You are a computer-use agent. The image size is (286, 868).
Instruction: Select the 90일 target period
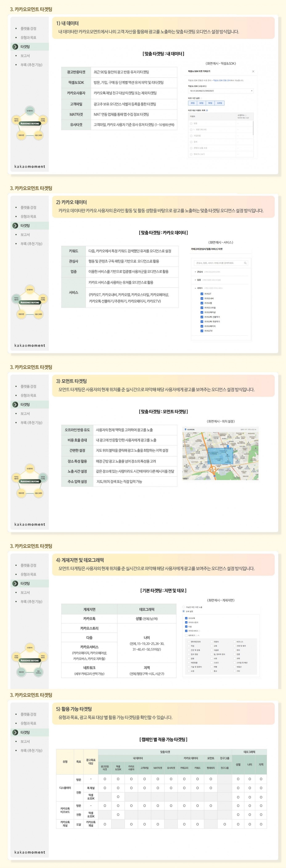click(x=210, y=103)
